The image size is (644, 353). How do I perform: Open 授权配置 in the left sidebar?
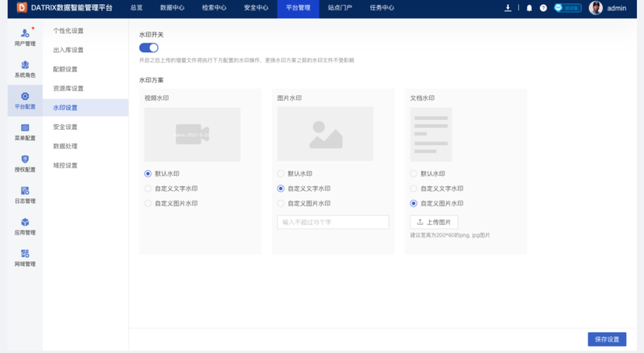point(25,164)
